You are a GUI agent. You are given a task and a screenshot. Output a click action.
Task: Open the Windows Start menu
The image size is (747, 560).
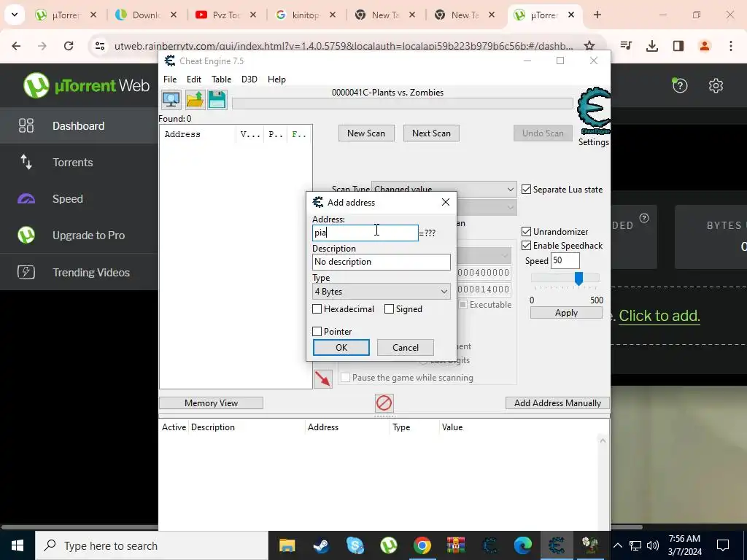click(x=18, y=545)
